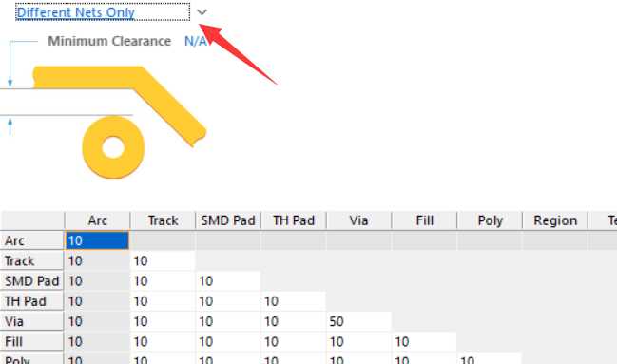Select SMD Pad to SMD Pad clearance cell
Screen dimensions: 617x364
pyautogui.click(x=228, y=281)
